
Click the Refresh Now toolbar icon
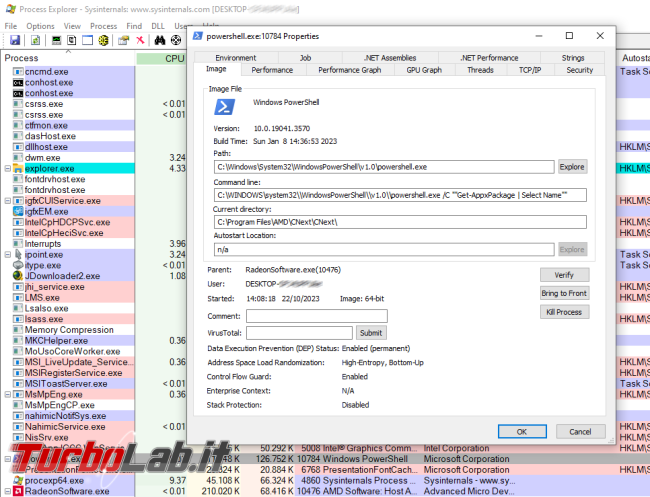point(36,40)
